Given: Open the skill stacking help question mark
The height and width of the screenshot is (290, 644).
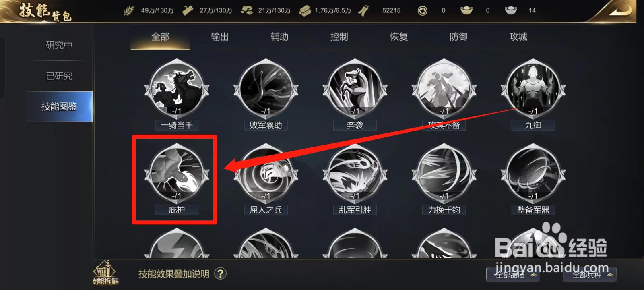Looking at the screenshot, I should point(220,274).
